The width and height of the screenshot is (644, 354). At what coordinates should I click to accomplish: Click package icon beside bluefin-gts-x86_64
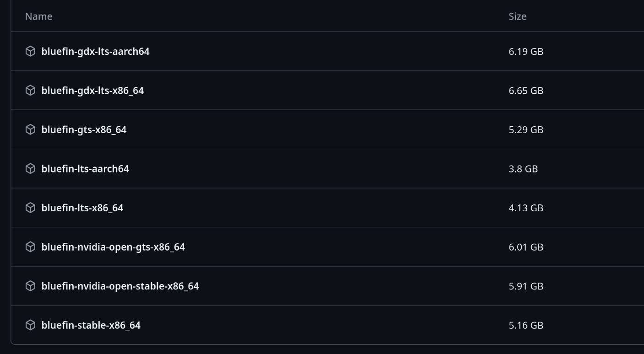[30, 129]
